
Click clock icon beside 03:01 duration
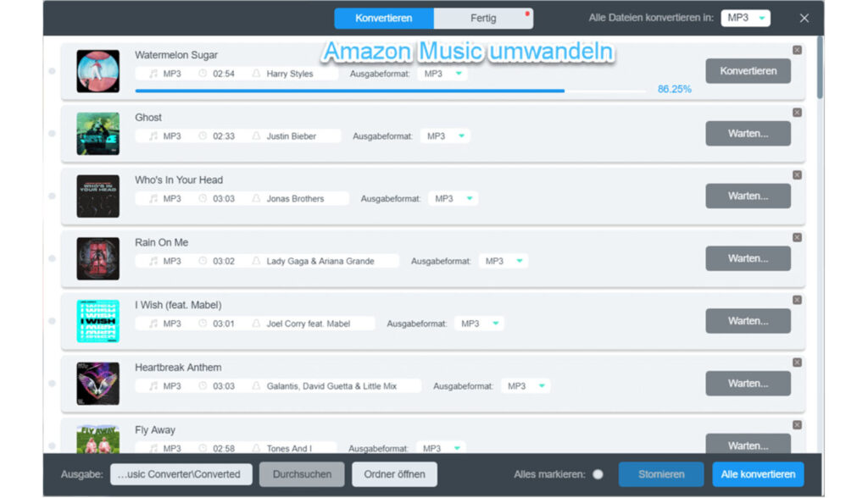pyautogui.click(x=203, y=324)
